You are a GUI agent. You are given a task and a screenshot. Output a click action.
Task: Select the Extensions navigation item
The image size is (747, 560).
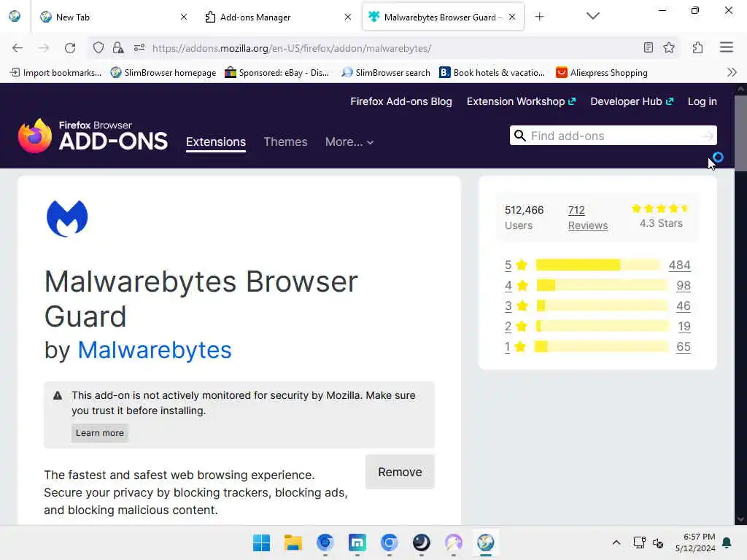[x=216, y=142]
